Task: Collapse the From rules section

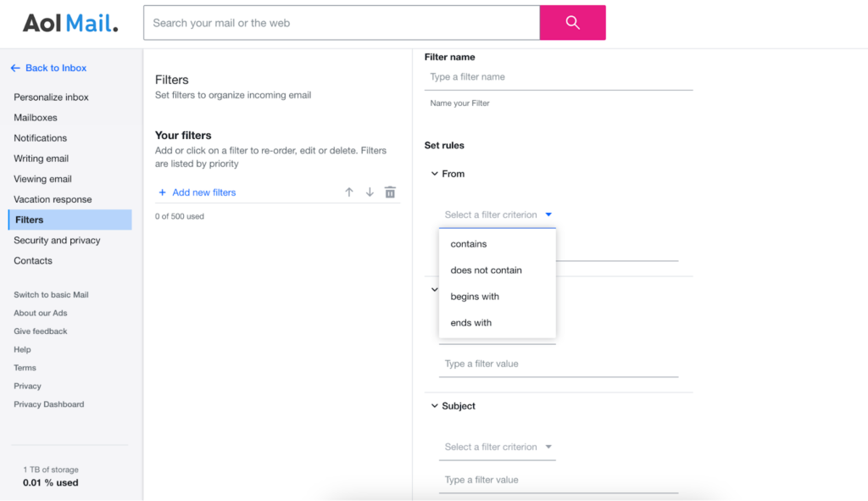Action: click(x=435, y=173)
